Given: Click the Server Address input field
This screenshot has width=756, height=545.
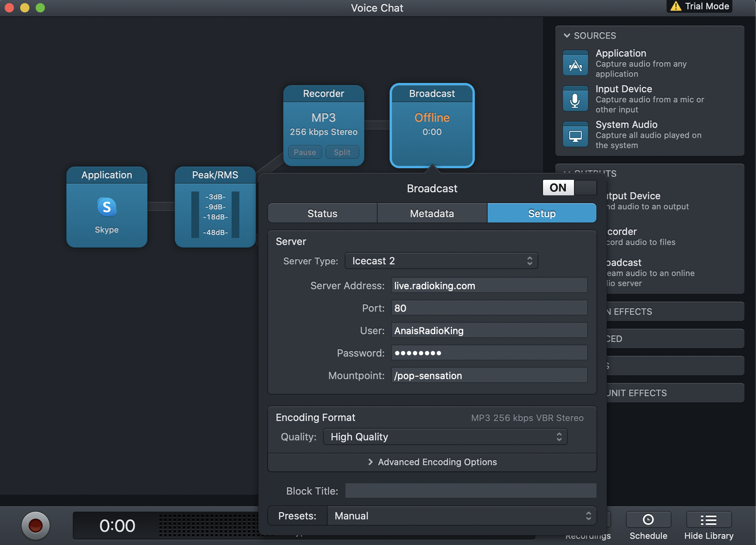Looking at the screenshot, I should pos(489,286).
